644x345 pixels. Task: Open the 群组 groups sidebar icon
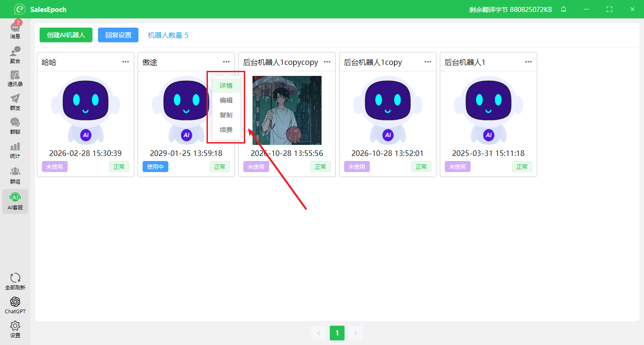[15, 175]
